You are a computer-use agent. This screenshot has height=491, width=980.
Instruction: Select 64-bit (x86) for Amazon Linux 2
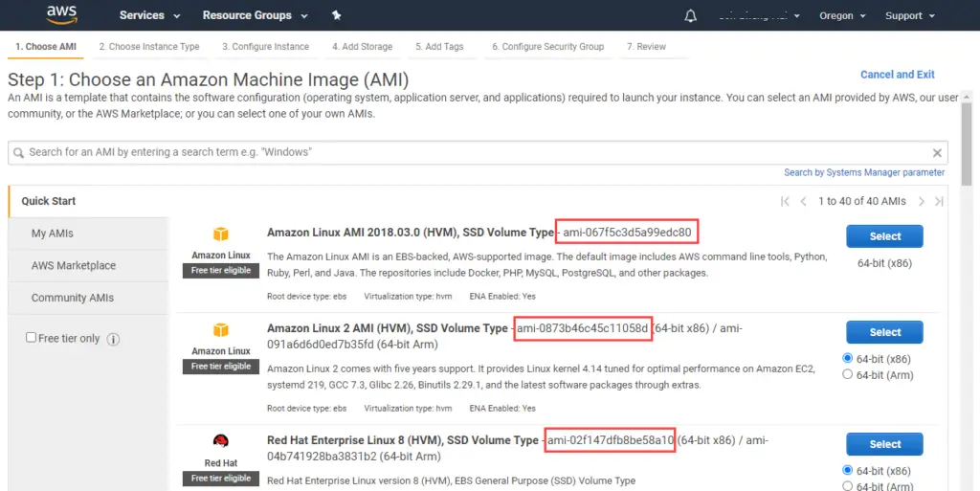point(848,358)
